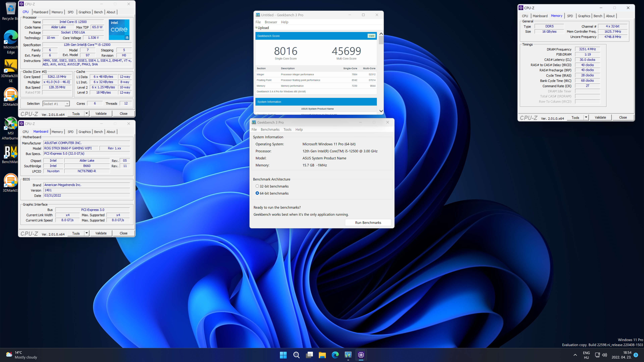Launch Microsoft Edge from the desktop
Screen dimensions: 644x362
(x=11, y=42)
